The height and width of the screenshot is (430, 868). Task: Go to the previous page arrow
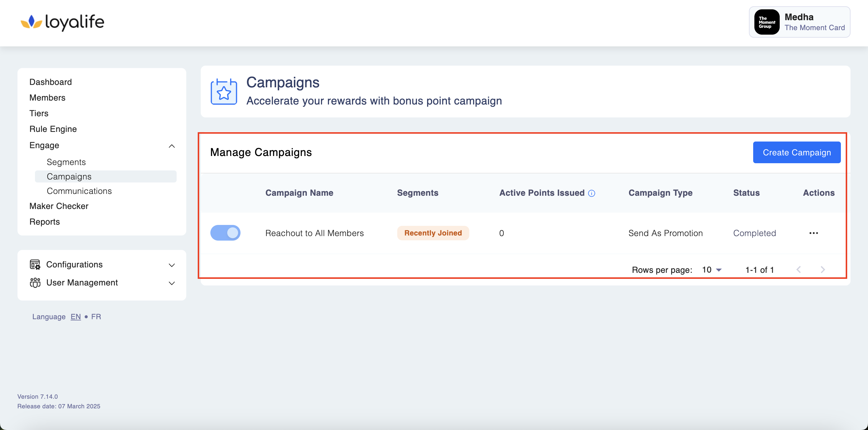[798, 270]
